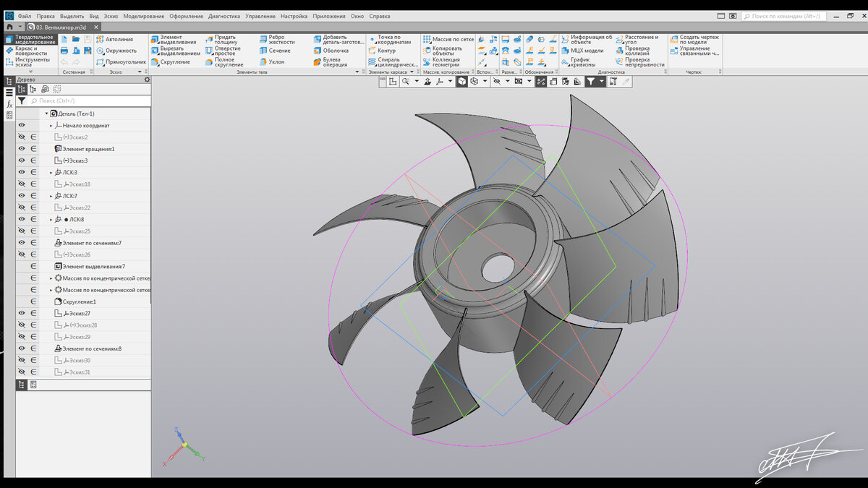Choose Отверстие простое hole tool
Viewport: 868px width, 488px height.
click(x=222, y=51)
